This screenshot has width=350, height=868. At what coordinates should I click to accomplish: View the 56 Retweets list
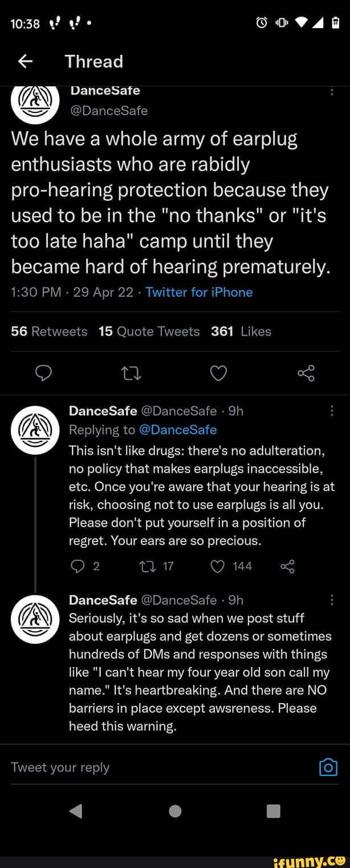[49, 331]
